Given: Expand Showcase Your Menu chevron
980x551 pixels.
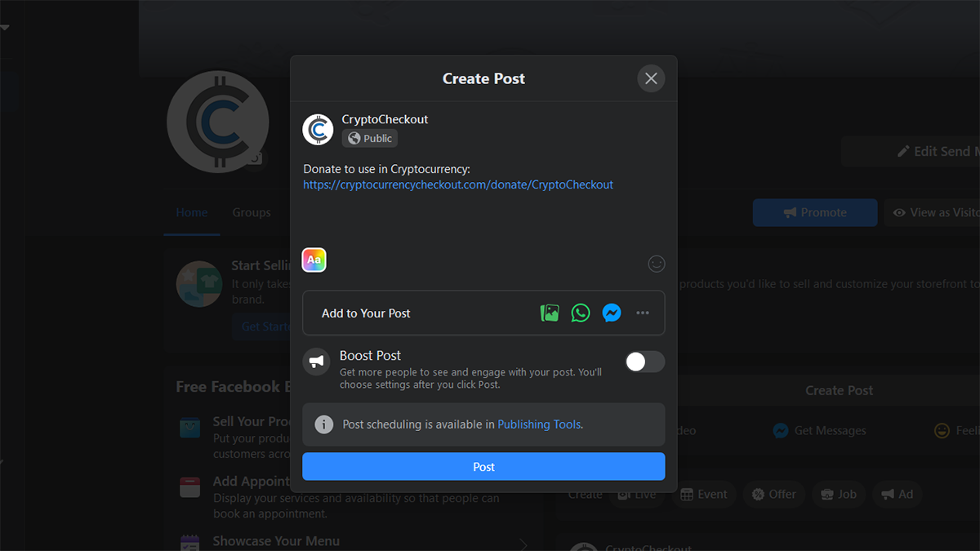Looking at the screenshot, I should [523, 544].
